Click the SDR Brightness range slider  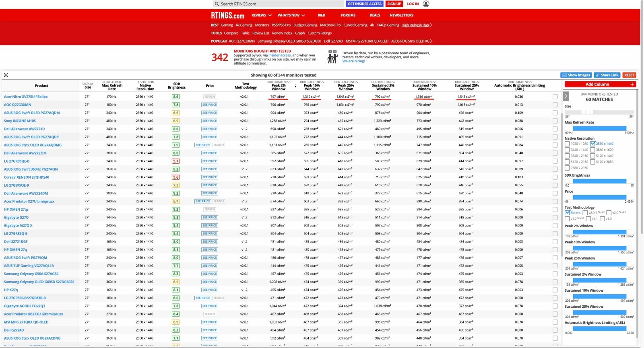pos(599,181)
